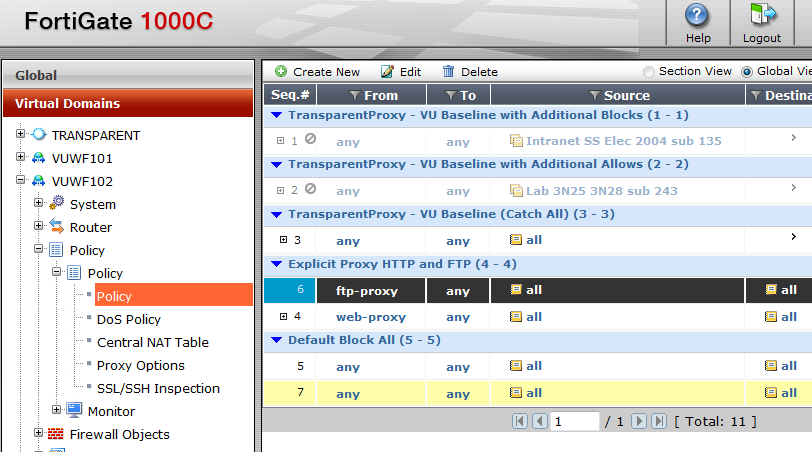Go to the last page
This screenshot has height=452, width=812.
659,421
